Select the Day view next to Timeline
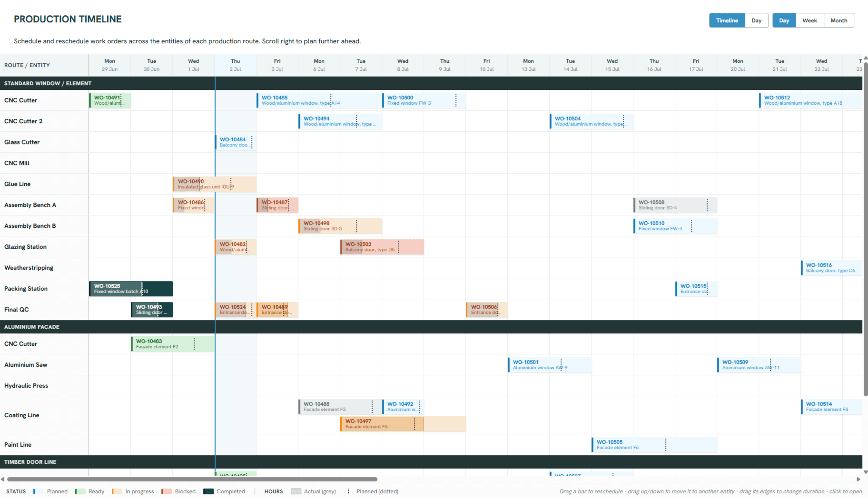This screenshot has width=868, height=498. (x=756, y=20)
